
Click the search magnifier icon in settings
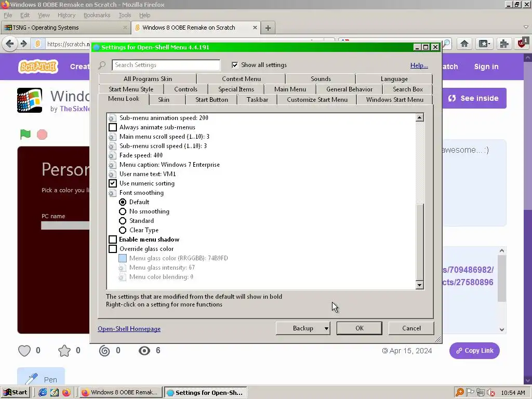[x=102, y=65]
